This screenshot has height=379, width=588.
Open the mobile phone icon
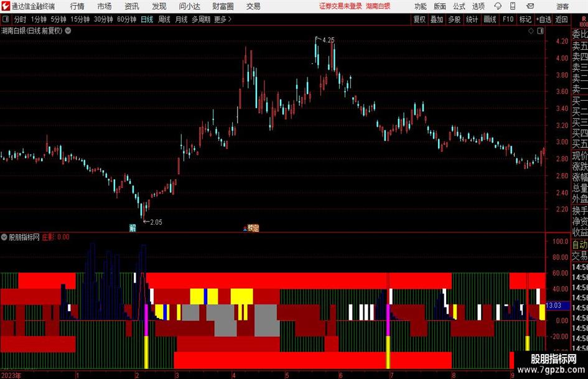[513, 6]
